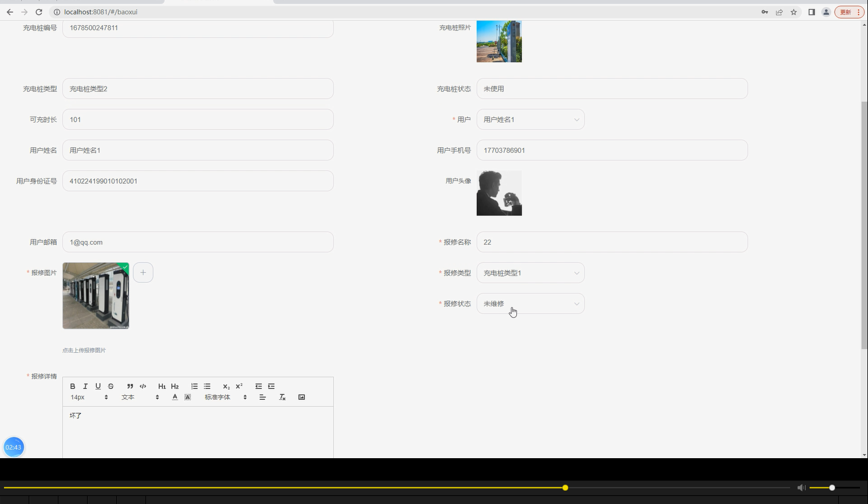Open the 报修状态 dropdown showing 未维修

coord(530,304)
